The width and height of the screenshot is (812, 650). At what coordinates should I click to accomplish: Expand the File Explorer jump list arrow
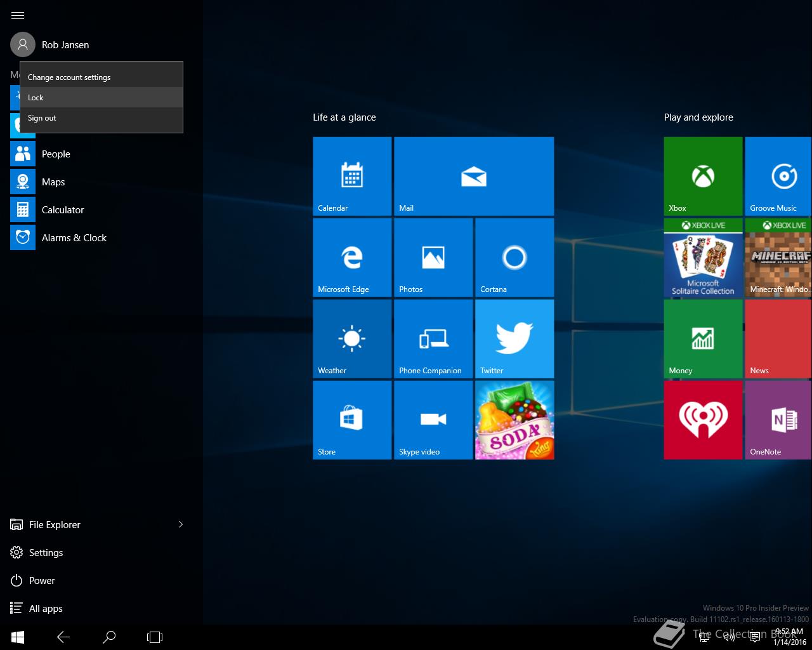tap(181, 524)
